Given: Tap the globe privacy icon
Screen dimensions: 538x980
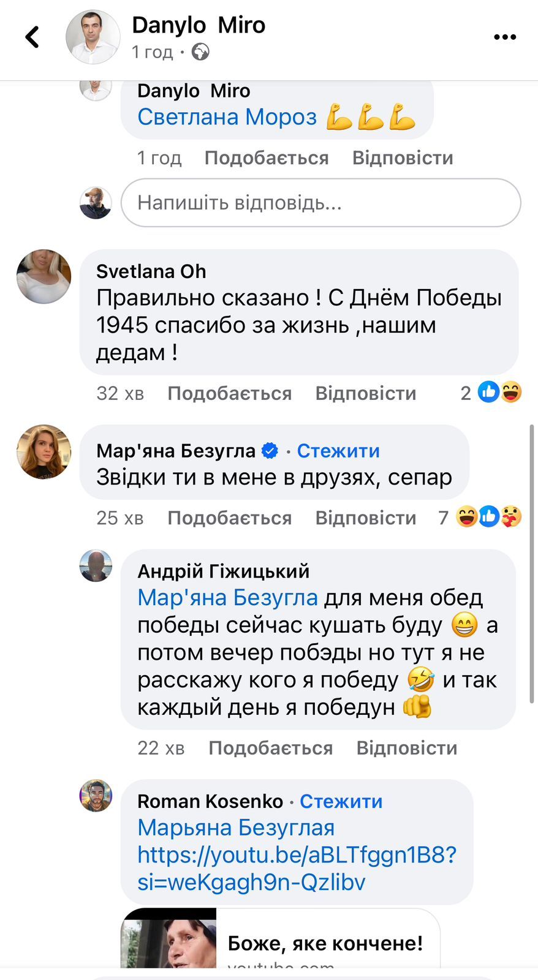Looking at the screenshot, I should pyautogui.click(x=200, y=52).
